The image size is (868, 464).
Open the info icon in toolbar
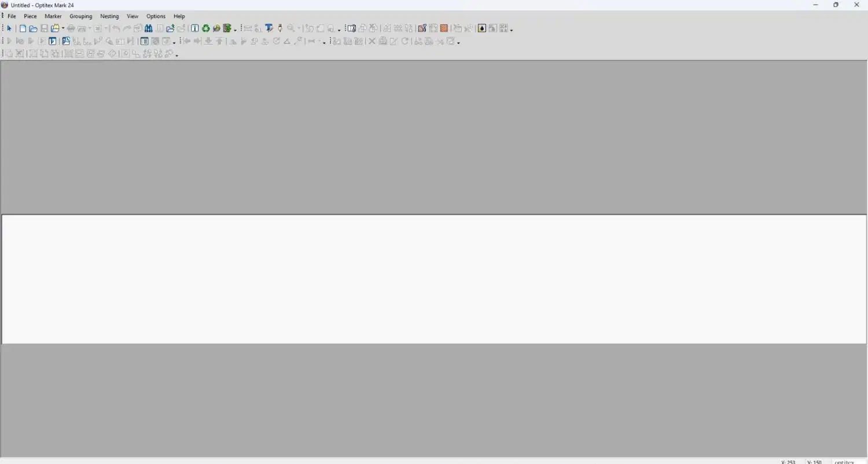195,28
